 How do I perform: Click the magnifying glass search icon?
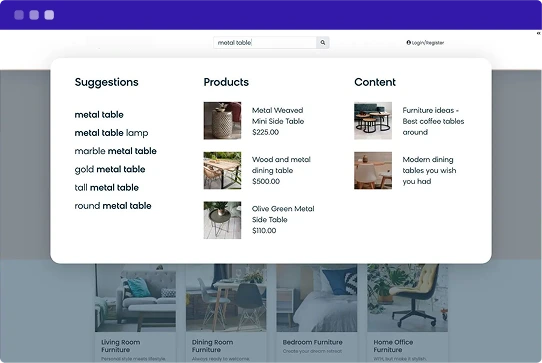pyautogui.click(x=323, y=43)
